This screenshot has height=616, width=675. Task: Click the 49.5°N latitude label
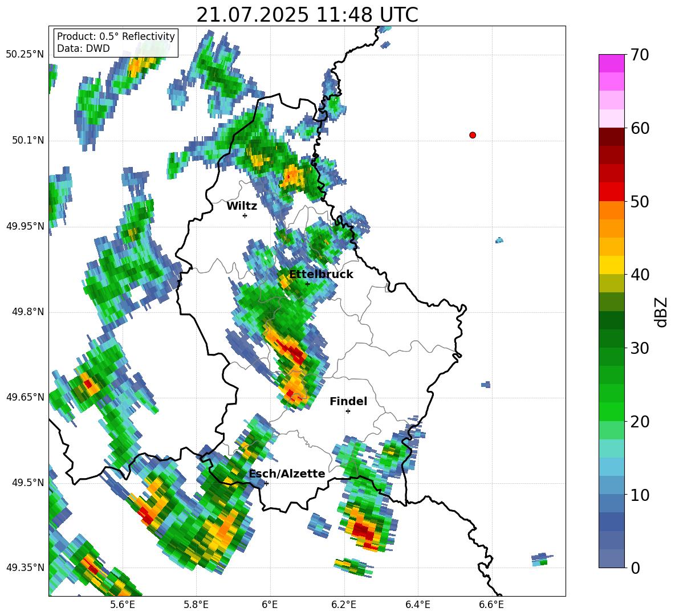[27, 482]
